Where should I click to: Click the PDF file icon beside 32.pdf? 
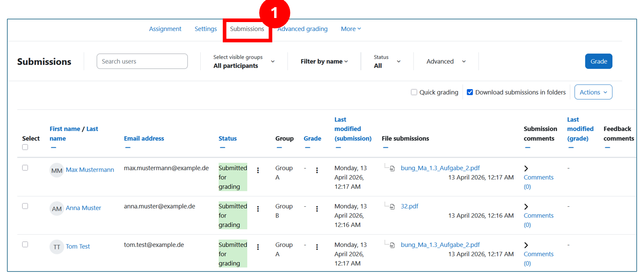[x=392, y=207]
